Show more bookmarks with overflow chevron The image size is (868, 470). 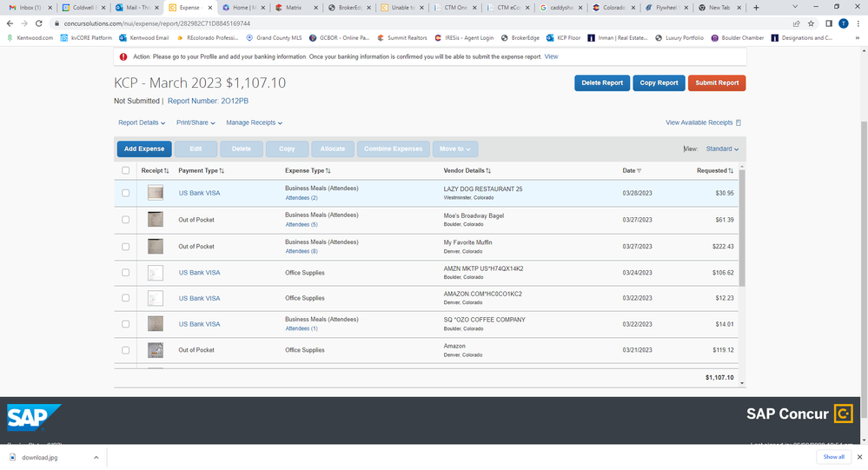point(858,37)
